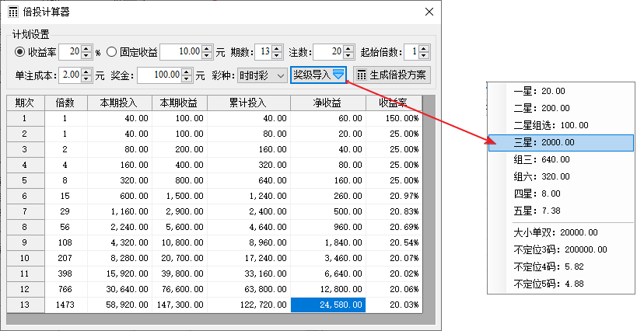
Task: Click 生成倍投方案 button
Action: point(391,75)
